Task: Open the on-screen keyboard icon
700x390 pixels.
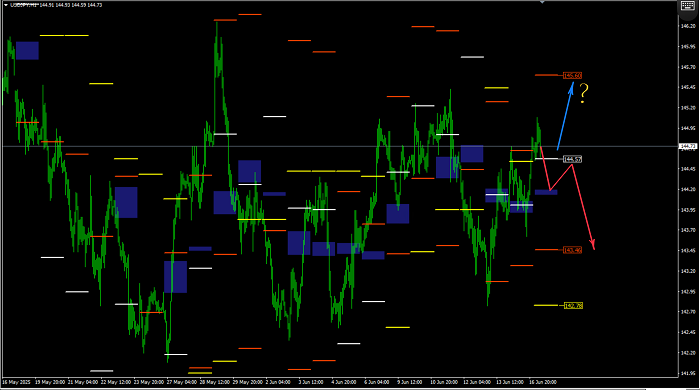Action: [x=688, y=6]
